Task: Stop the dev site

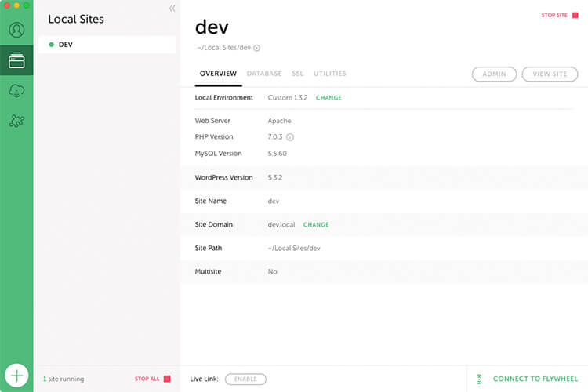Action: coord(559,15)
